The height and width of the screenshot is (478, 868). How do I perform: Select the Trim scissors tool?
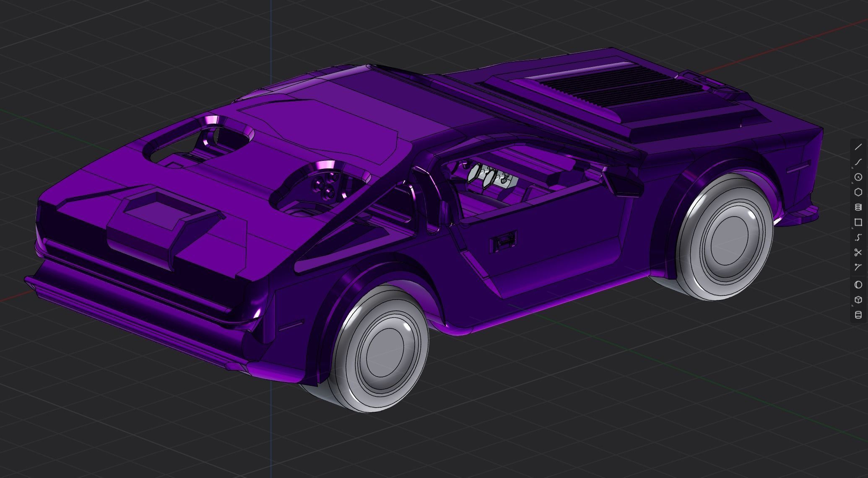858,252
